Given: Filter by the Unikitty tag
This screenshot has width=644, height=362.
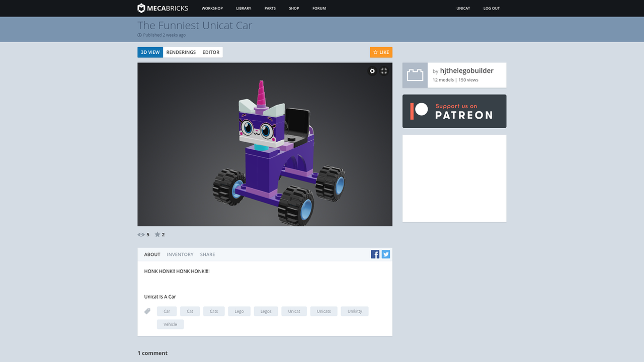Looking at the screenshot, I should 355,311.
